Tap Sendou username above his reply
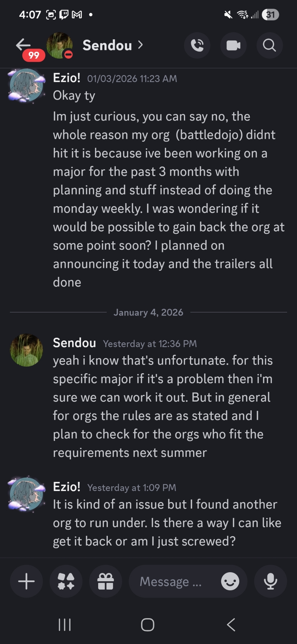 click(74, 343)
